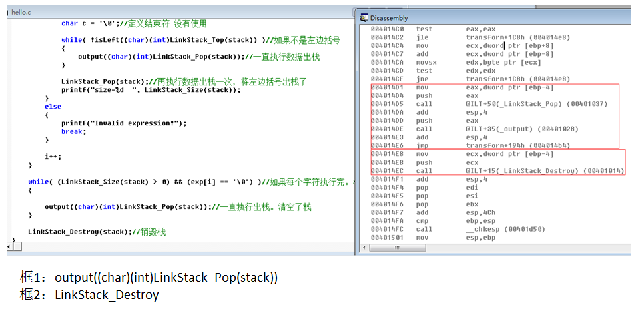Click the printf("size=%d") source line
The image size is (644, 319).
pyautogui.click(x=151, y=90)
